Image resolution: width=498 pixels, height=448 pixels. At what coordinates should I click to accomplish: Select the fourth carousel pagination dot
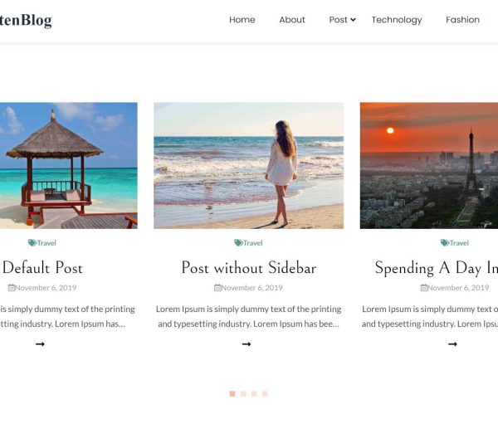(x=265, y=394)
